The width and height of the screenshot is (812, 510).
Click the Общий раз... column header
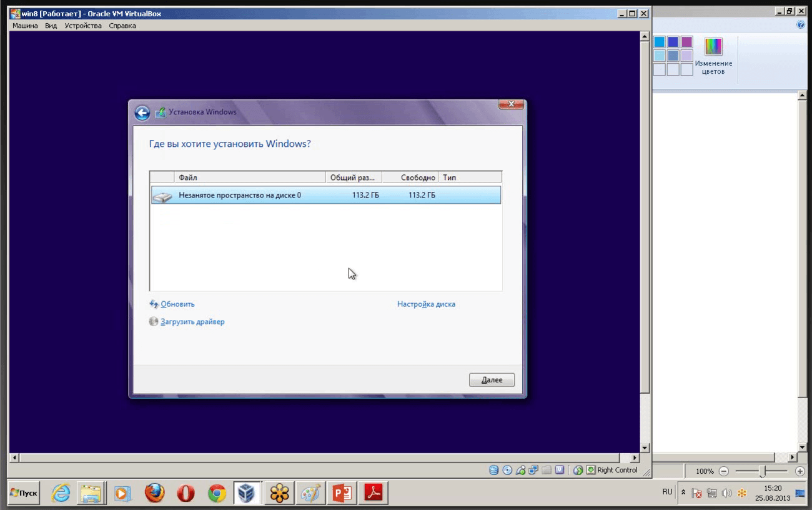pyautogui.click(x=354, y=177)
